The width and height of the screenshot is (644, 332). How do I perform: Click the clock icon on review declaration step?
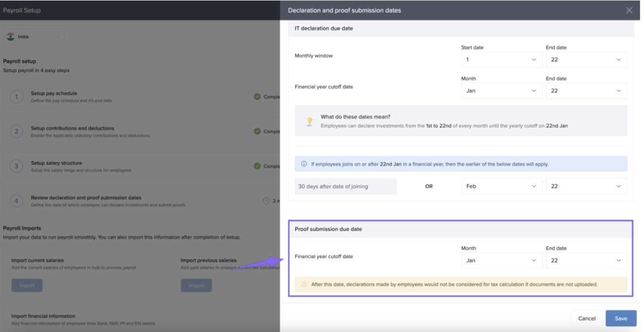[266, 201]
